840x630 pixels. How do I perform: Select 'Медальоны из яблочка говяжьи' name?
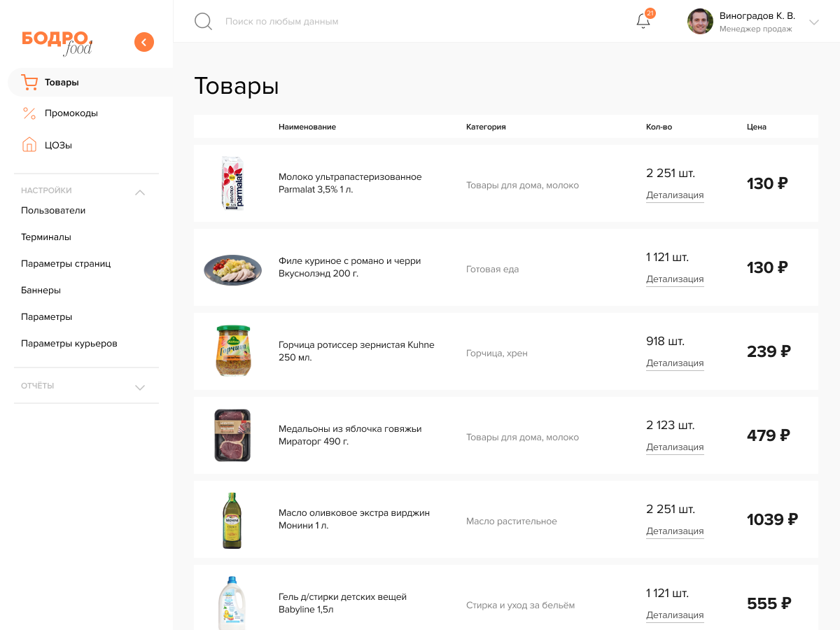click(350, 435)
